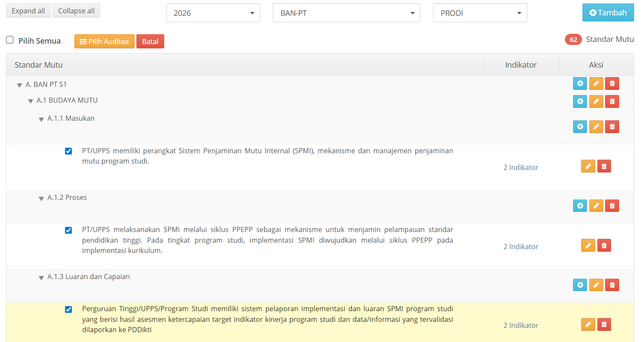Viewport: 644px width, 342px height.
Task: Click the Batal button
Action: click(150, 41)
